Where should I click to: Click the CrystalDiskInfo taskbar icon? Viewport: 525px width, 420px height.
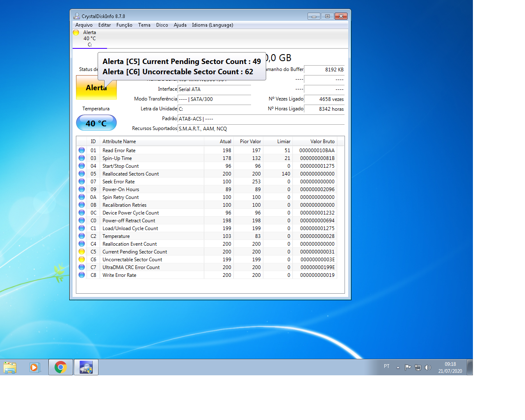coord(86,367)
